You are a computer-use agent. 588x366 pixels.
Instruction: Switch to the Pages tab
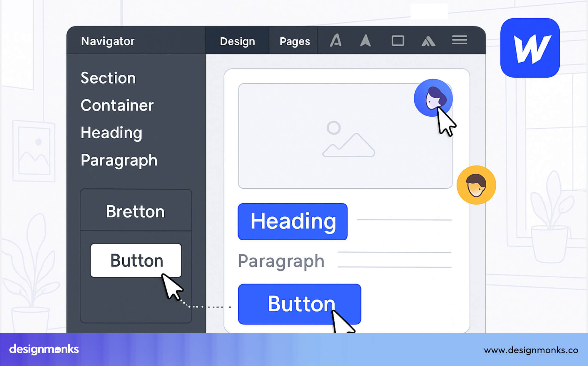point(294,41)
